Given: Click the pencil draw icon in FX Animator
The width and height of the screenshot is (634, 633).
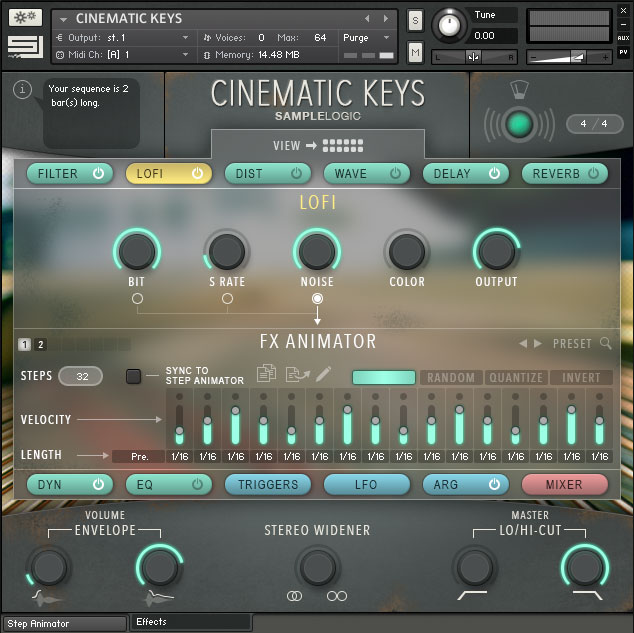Looking at the screenshot, I should (x=323, y=375).
